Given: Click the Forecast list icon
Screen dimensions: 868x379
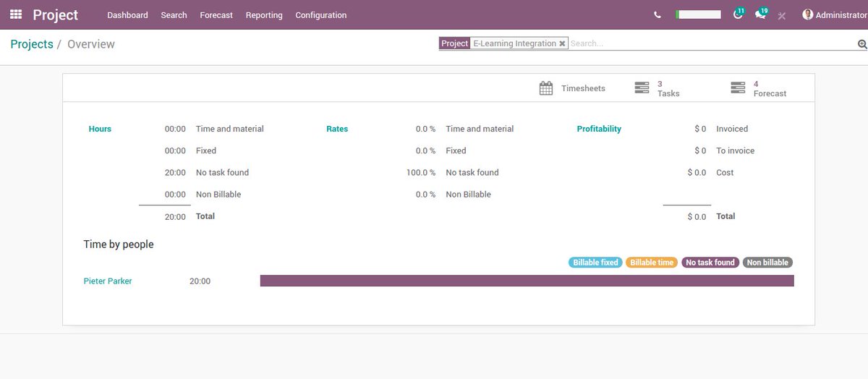Looking at the screenshot, I should 738,88.
